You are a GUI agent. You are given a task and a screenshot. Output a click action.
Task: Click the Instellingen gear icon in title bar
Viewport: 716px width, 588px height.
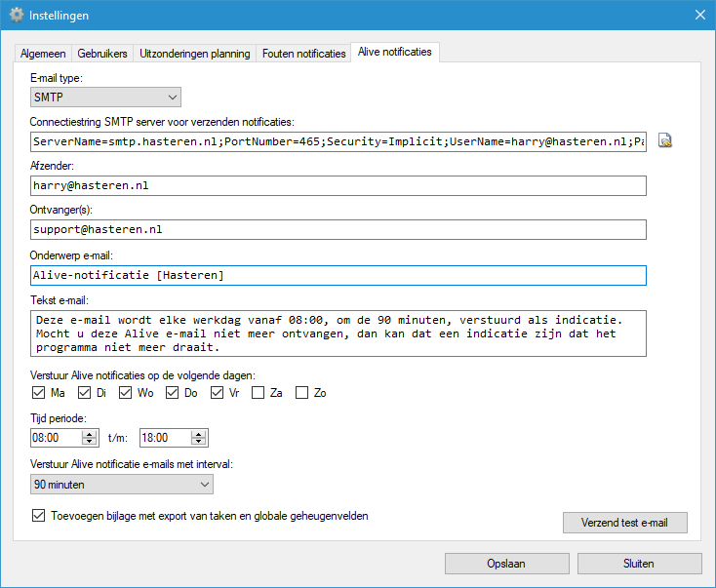(16, 15)
